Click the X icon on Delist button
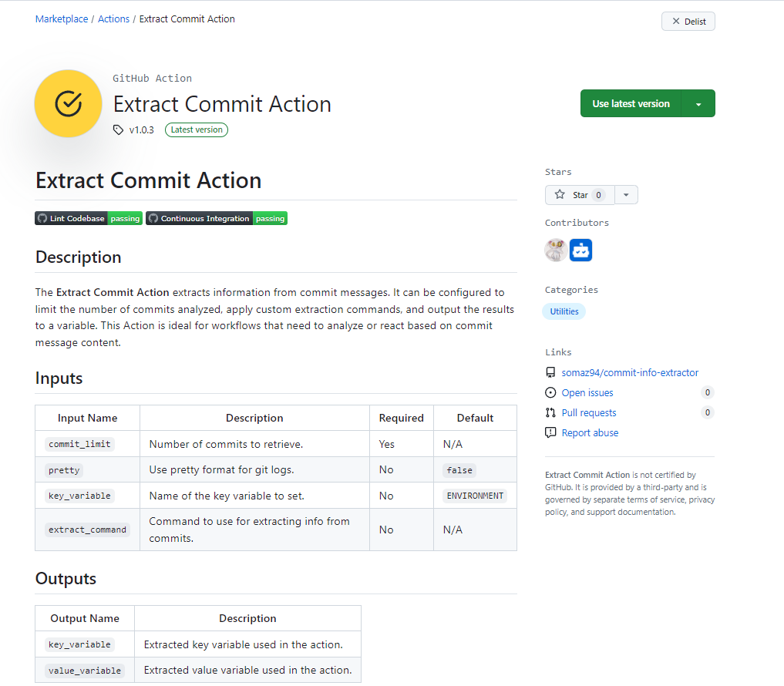The width and height of the screenshot is (784, 686). coord(676,21)
